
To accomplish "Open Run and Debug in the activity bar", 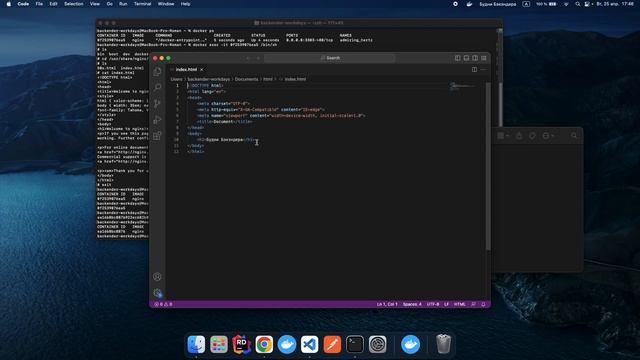I will click(x=157, y=120).
